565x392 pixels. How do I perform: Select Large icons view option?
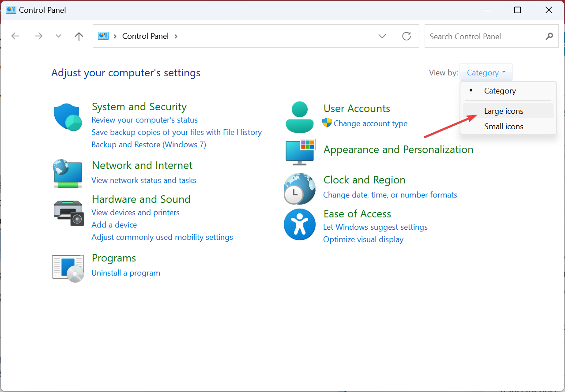click(508, 111)
